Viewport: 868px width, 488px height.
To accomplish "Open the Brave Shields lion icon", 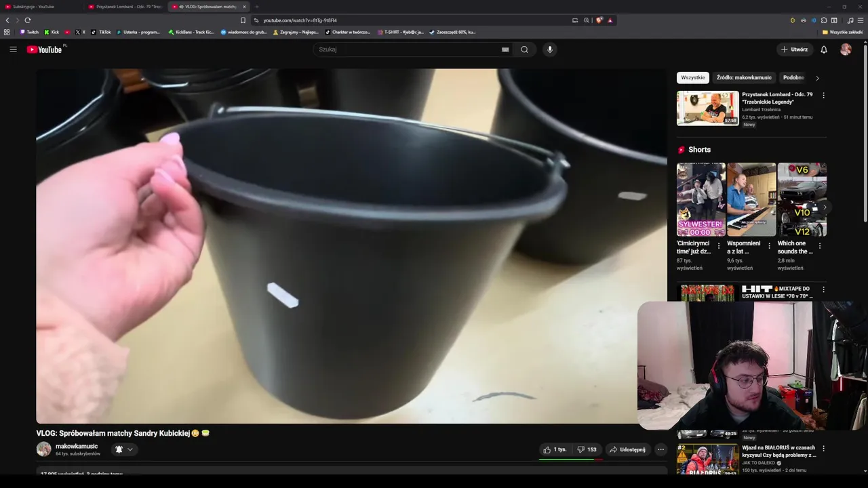I will (x=599, y=20).
